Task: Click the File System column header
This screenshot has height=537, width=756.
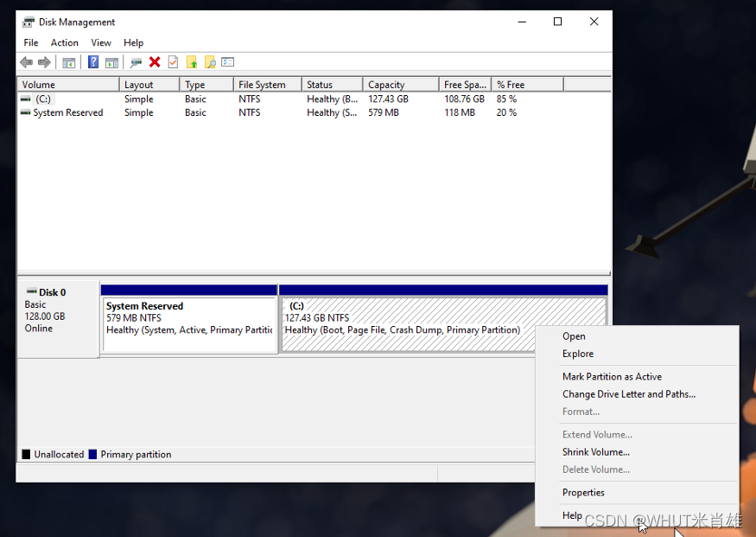Action: (262, 85)
